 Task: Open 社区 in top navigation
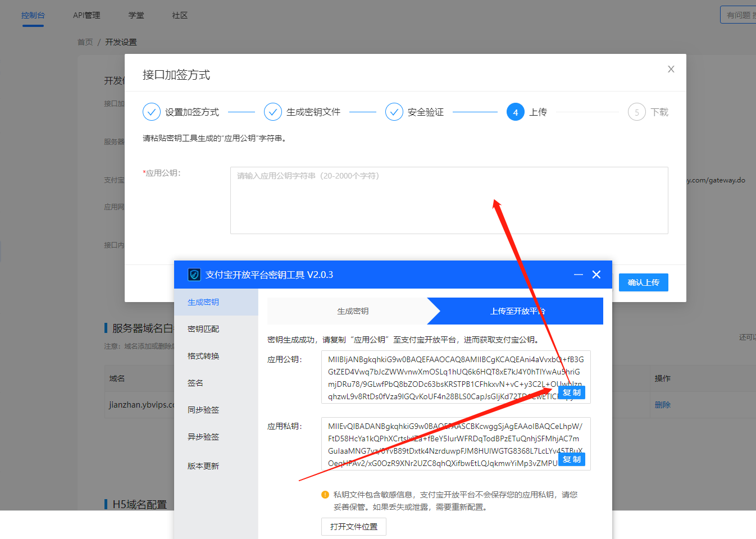click(180, 15)
